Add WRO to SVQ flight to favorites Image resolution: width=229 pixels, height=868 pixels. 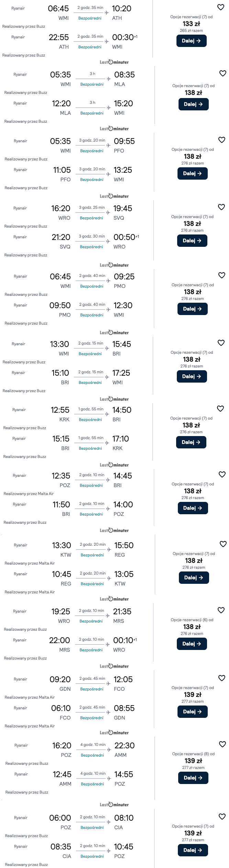pos(221,207)
